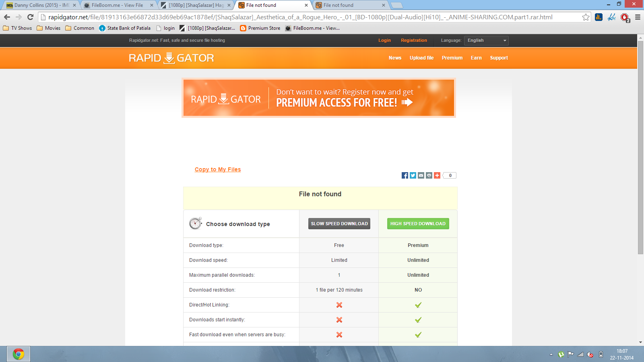Open the Chrome hamburger menu

(638, 17)
